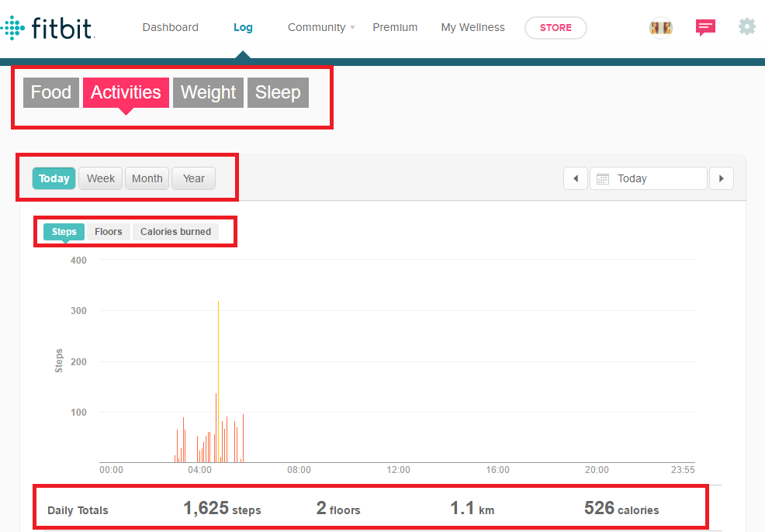765x532 pixels.
Task: Click the 526 calories total
Action: 621,509
